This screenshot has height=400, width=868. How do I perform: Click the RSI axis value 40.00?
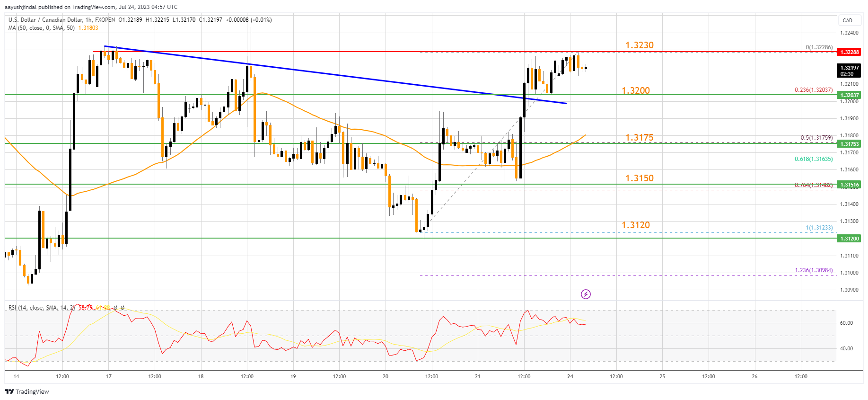point(846,348)
